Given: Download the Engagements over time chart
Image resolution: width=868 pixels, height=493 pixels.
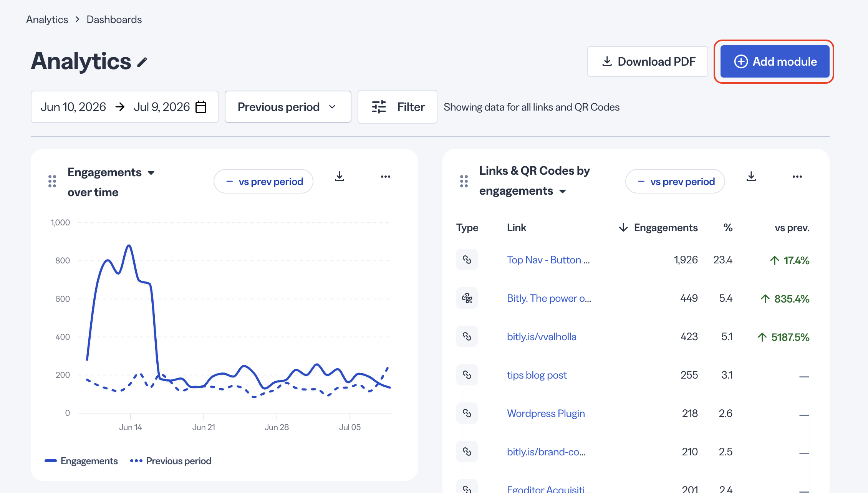Looking at the screenshot, I should coord(340,177).
